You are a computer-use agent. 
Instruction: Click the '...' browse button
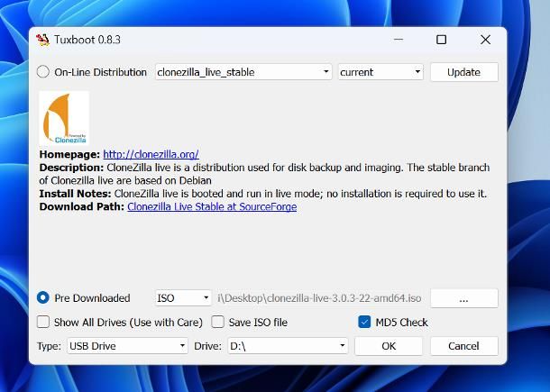pyautogui.click(x=463, y=298)
